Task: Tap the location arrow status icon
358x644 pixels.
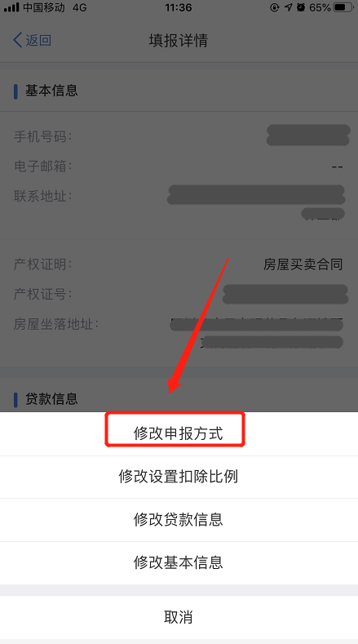Action: point(288,7)
